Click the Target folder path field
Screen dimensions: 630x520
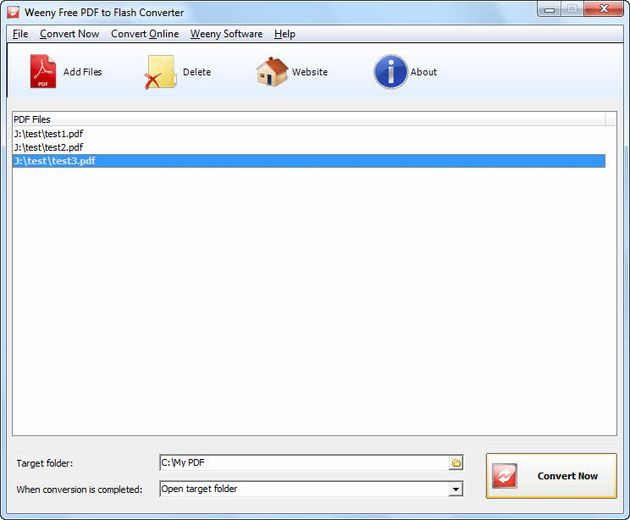point(304,463)
